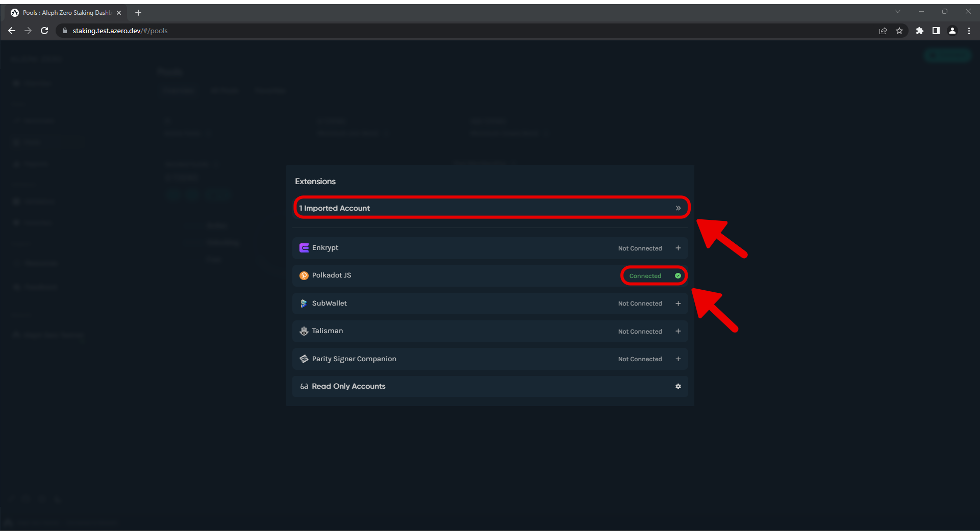Open the tab search dropdown chevron
This screenshot has width=980, height=531.
(x=897, y=12)
